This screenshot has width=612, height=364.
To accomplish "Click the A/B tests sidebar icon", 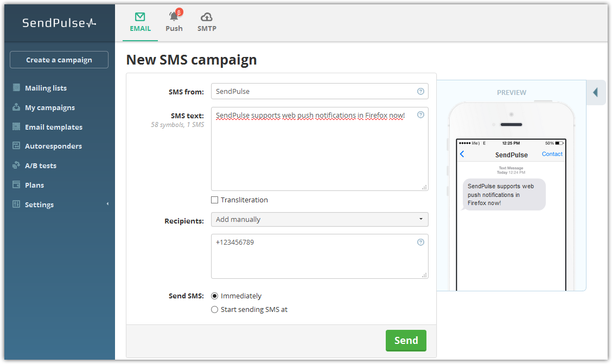I will pos(16,165).
